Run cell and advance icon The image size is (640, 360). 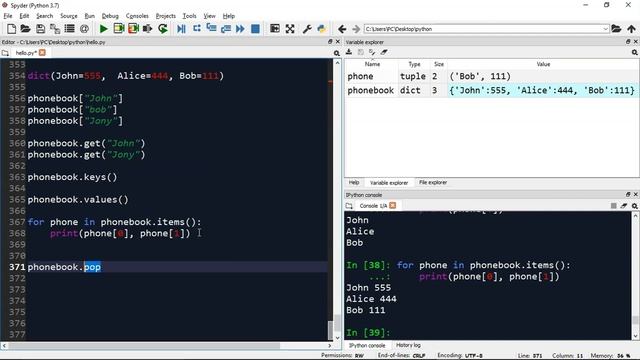pyautogui.click(x=133, y=29)
